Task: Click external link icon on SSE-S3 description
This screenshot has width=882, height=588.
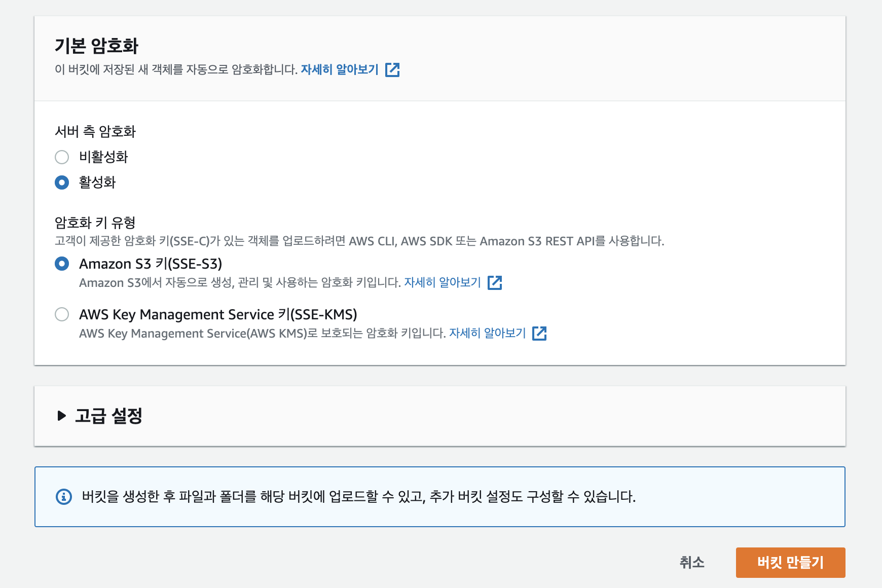Action: pos(495,282)
